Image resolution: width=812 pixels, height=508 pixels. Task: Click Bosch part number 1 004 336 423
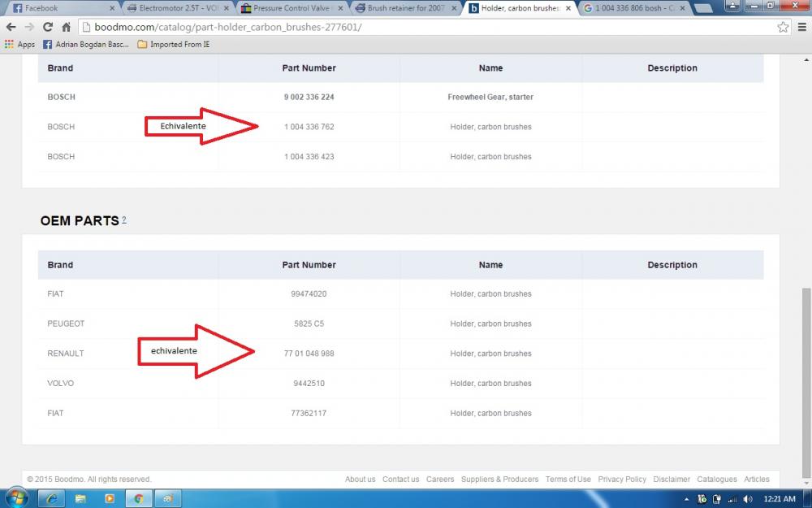tap(309, 157)
